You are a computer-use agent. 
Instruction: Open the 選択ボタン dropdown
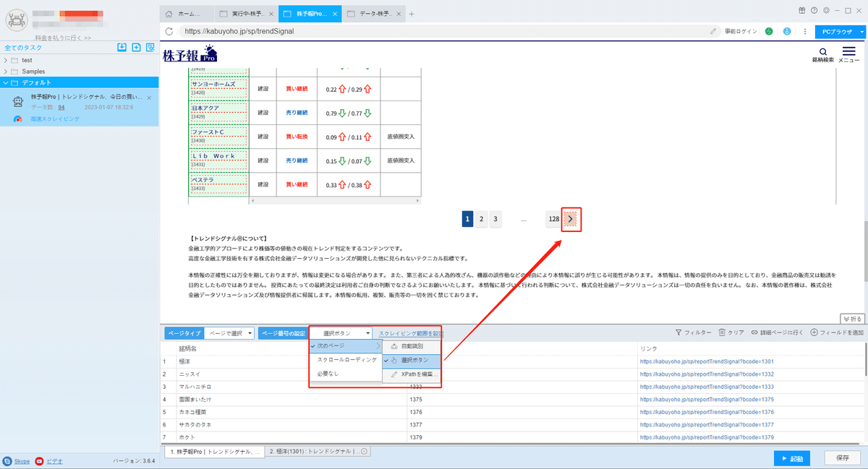click(342, 333)
